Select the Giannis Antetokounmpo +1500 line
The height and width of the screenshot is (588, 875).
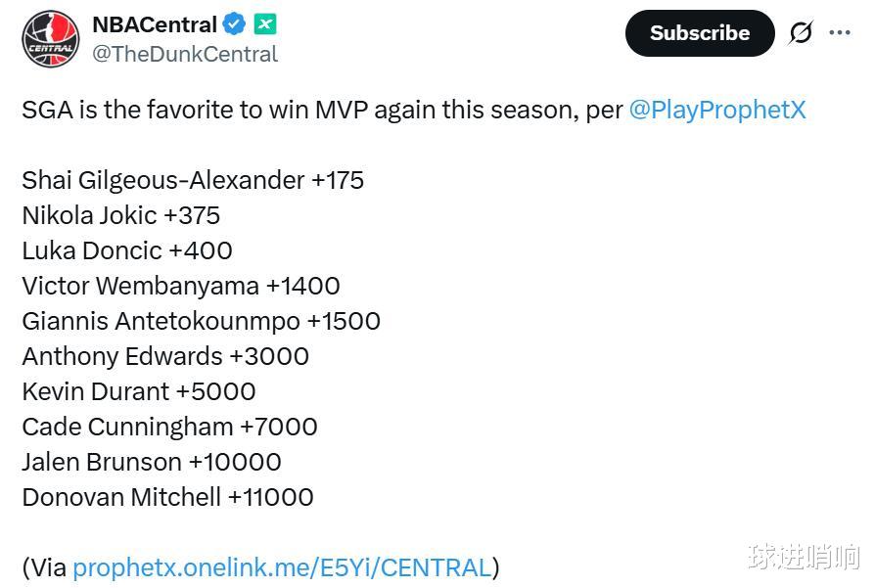201,321
